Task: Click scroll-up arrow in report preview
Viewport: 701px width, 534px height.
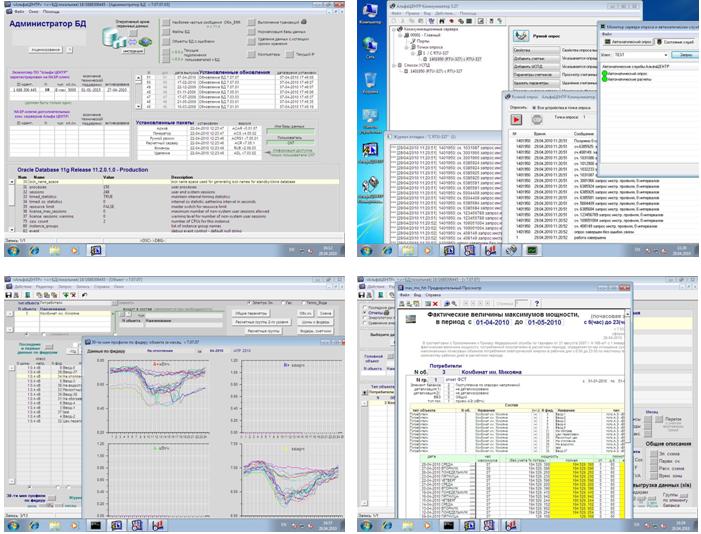Action: coord(627,314)
